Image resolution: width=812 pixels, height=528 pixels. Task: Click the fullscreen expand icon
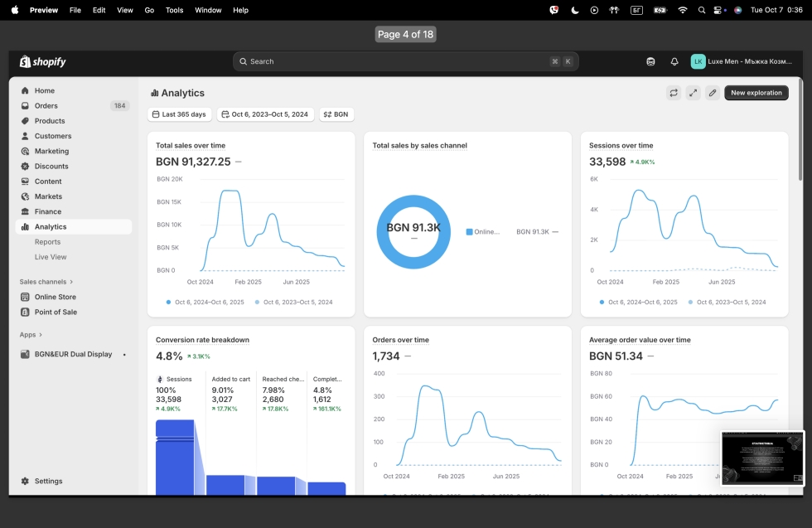tap(693, 93)
